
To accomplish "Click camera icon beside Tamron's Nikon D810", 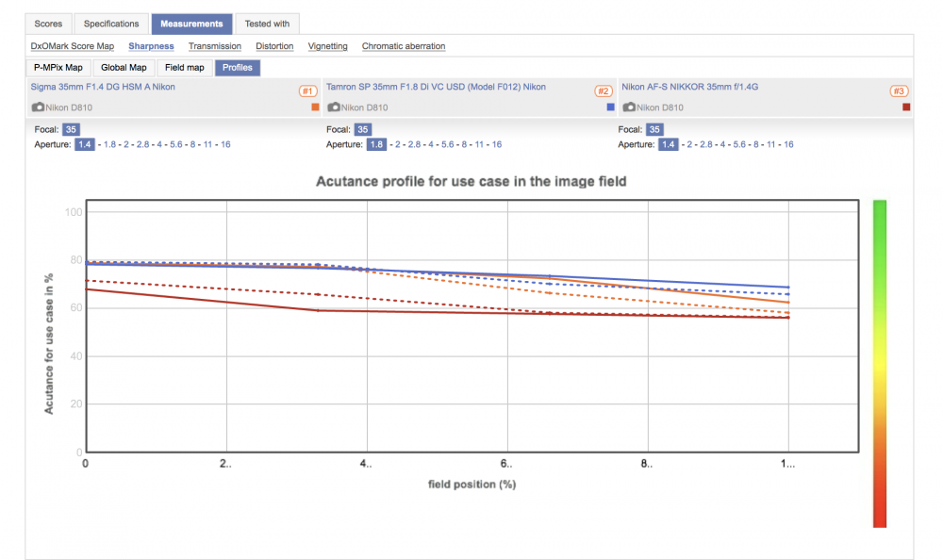I will pos(334,107).
